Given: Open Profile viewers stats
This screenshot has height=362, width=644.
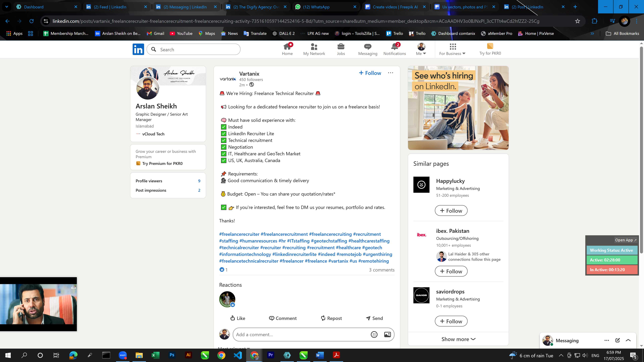Looking at the screenshot, I should click(x=168, y=181).
